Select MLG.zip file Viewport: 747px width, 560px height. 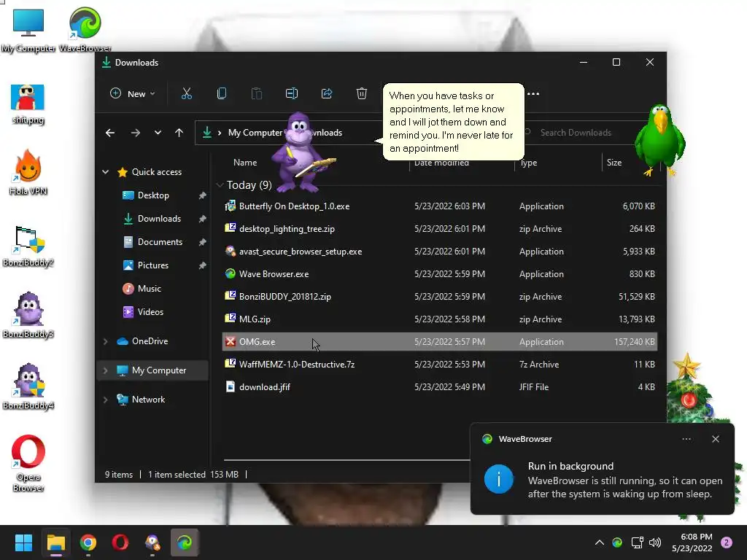coord(440,319)
